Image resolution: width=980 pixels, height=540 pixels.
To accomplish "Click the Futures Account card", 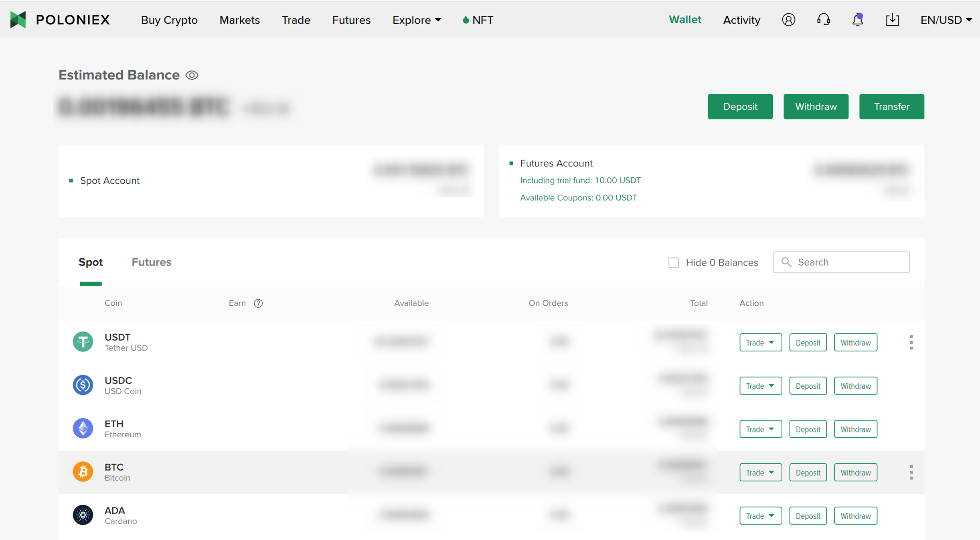I will [711, 181].
